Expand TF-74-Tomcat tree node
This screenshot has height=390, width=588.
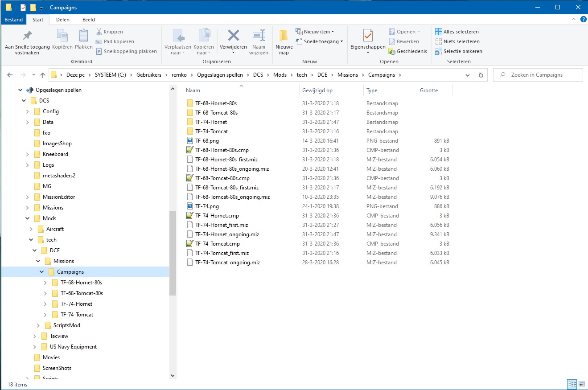click(45, 315)
